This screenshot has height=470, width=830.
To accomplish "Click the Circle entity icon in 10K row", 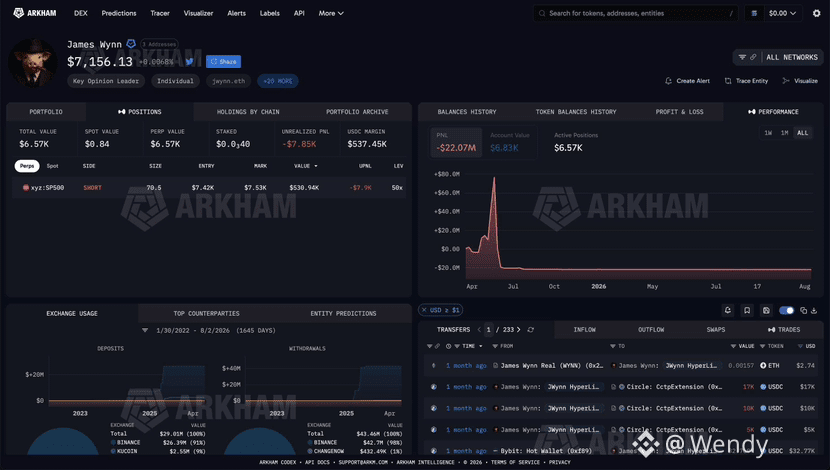I will [x=621, y=408].
